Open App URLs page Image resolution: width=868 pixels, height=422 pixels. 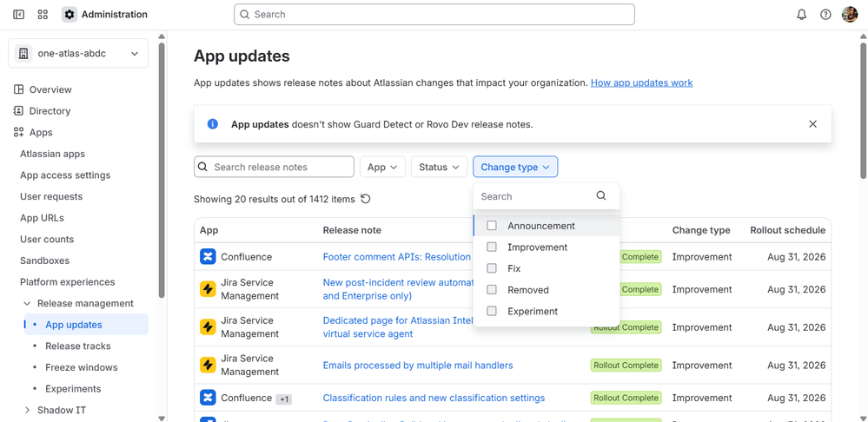pyautogui.click(x=42, y=218)
